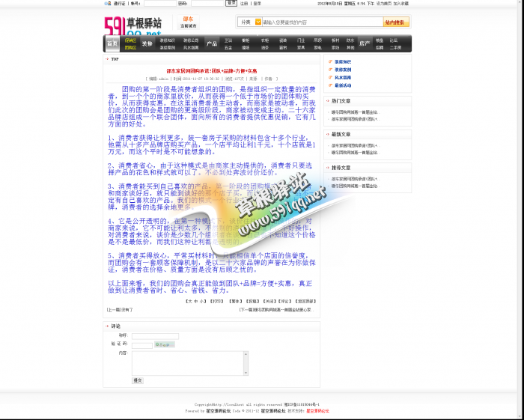Click the red arrow icon beside 热门文章
Viewport: 524px width, 420px height.
328,101
